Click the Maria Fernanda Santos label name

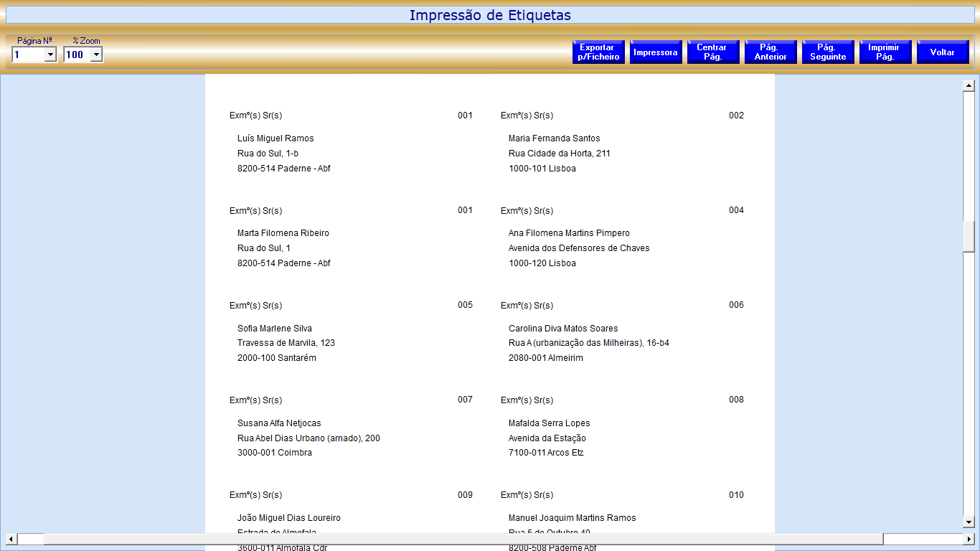554,138
